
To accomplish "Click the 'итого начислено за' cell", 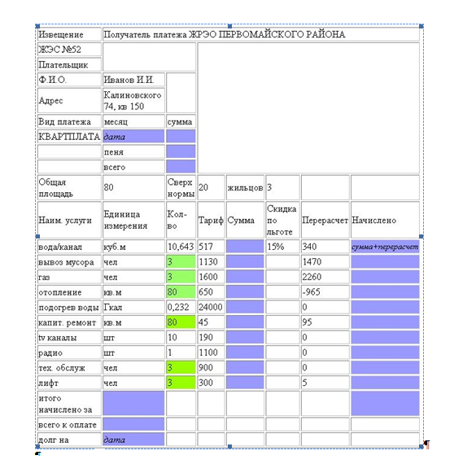I will (69, 404).
